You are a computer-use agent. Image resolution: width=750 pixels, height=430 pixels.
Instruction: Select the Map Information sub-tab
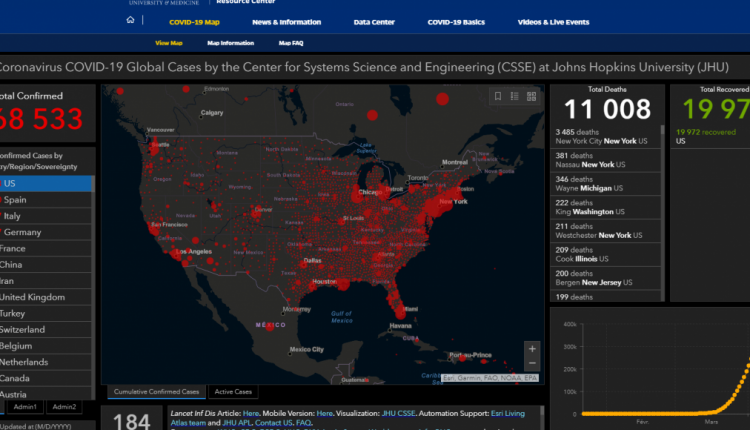pyautogui.click(x=231, y=43)
